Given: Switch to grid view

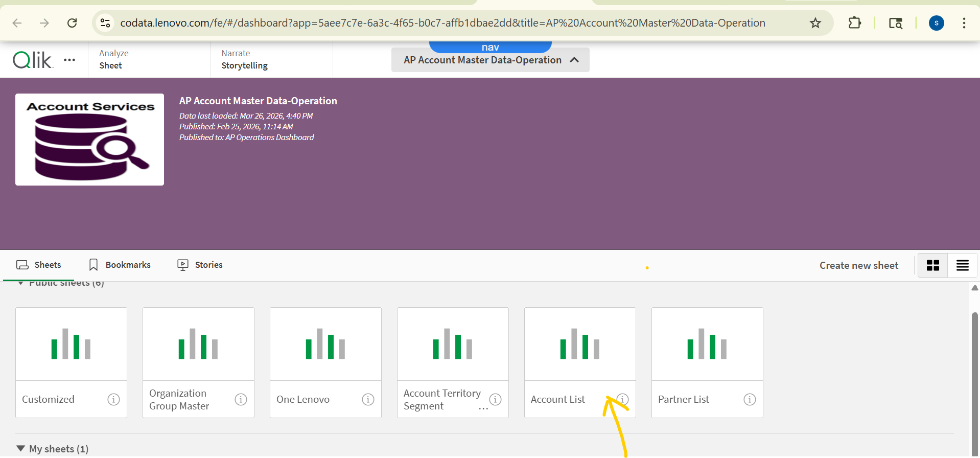Looking at the screenshot, I should coord(933,265).
